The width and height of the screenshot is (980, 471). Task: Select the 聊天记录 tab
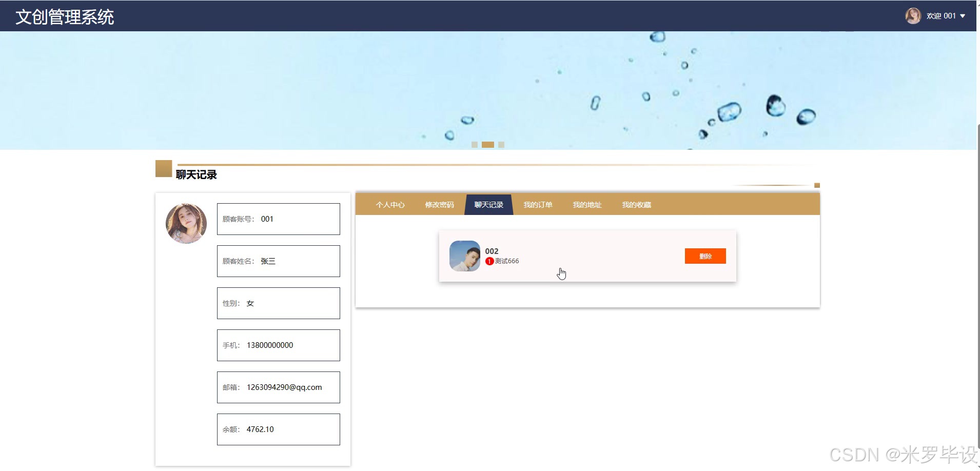pyautogui.click(x=488, y=205)
